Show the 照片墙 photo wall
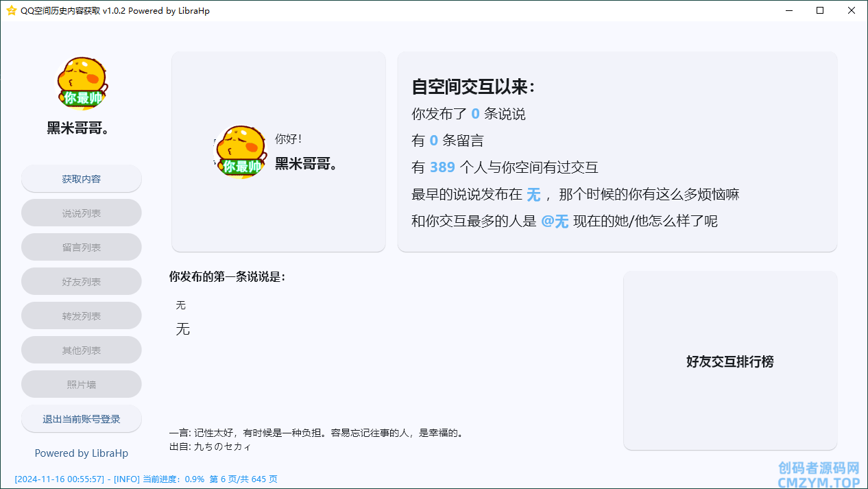868x489 pixels. pos(82,385)
